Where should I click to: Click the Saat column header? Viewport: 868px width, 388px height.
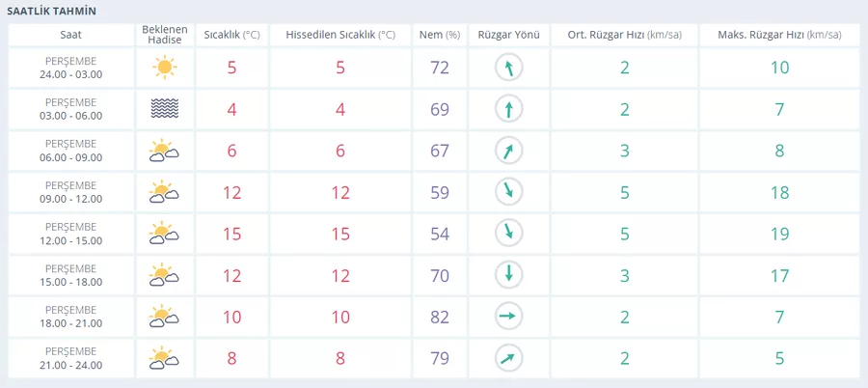(x=71, y=35)
